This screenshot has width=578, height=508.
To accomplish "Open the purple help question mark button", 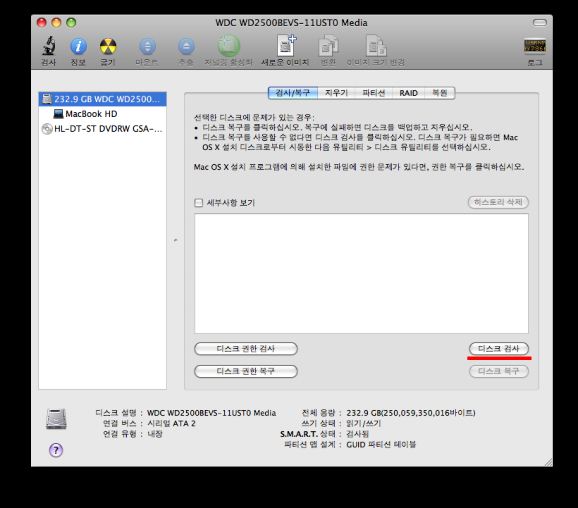I will click(x=56, y=450).
